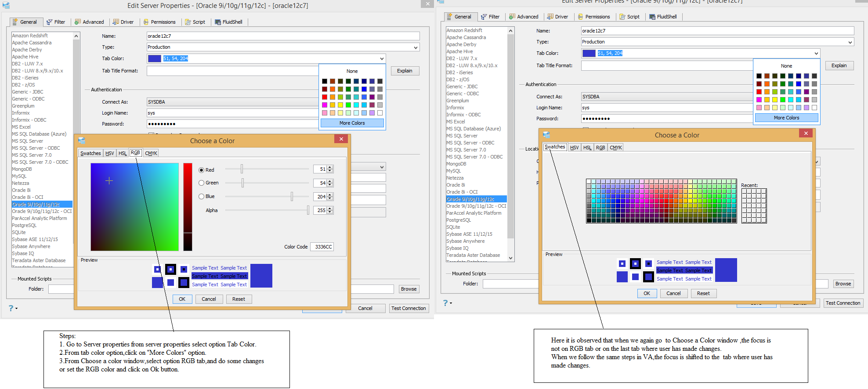Click the Password field in the left window
This screenshot has height=389, width=868.
coord(232,124)
